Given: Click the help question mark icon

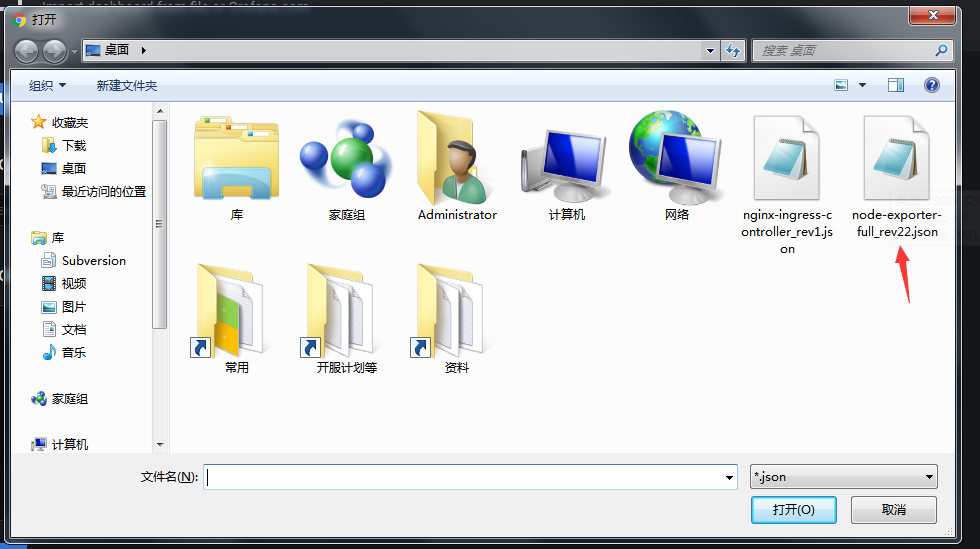Looking at the screenshot, I should pyautogui.click(x=931, y=85).
